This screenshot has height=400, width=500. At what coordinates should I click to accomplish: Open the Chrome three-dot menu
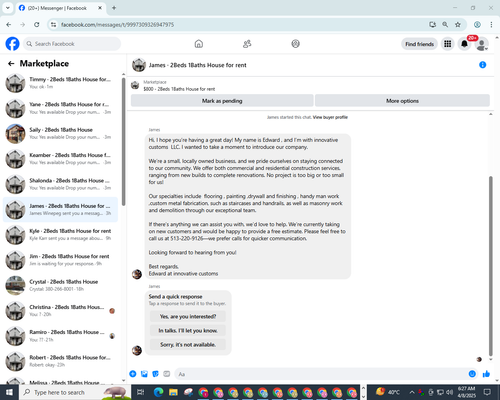[491, 25]
